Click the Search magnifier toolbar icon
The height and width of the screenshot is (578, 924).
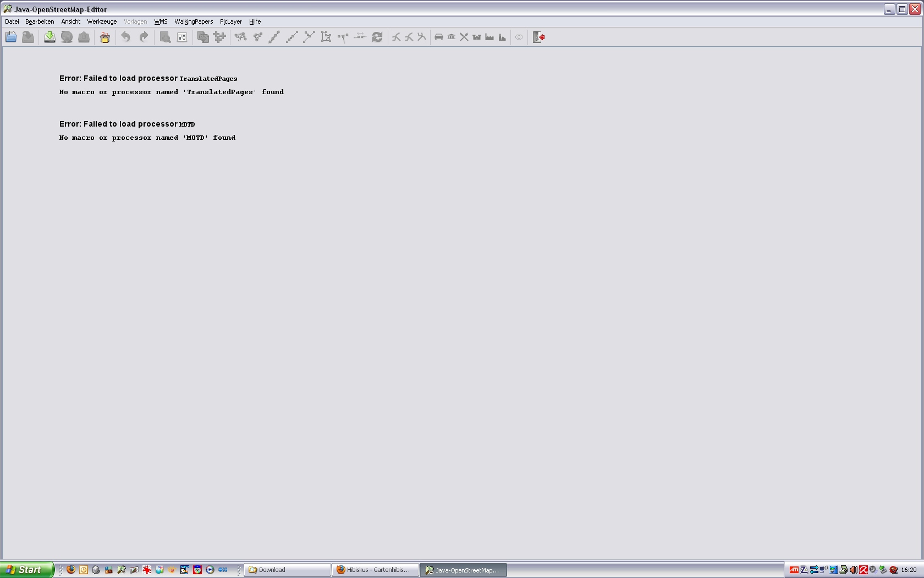coord(165,37)
